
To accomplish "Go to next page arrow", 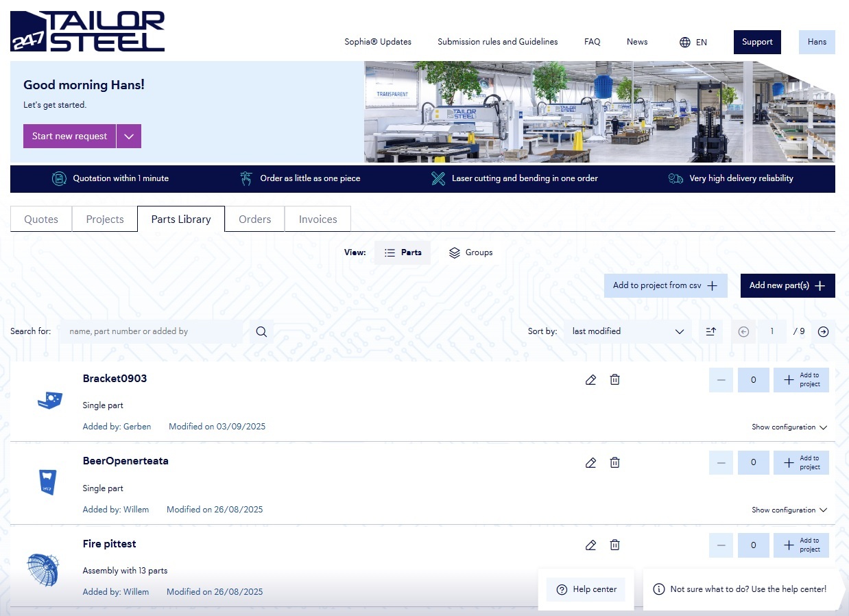I will tap(823, 331).
